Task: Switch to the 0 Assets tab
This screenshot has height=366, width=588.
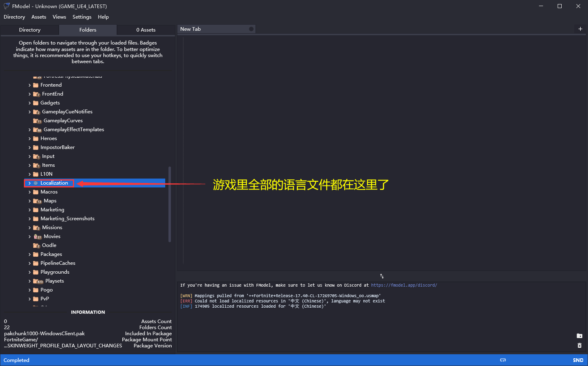Action: [146, 30]
